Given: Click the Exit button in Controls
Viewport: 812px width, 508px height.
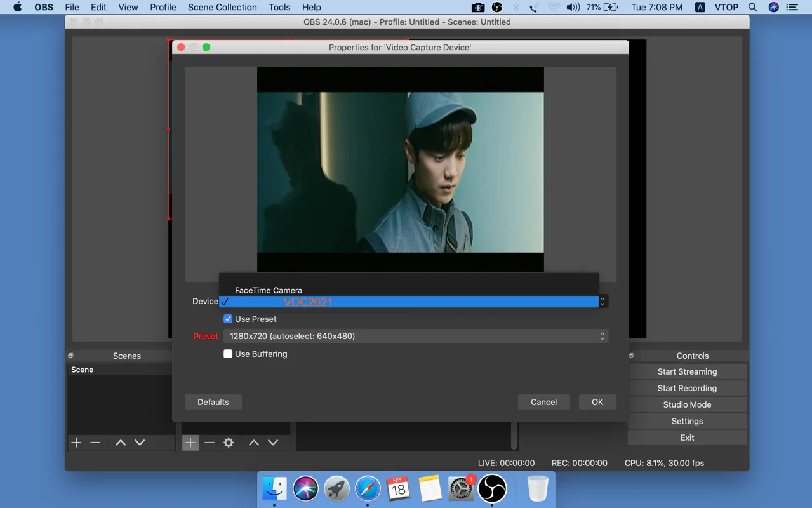Looking at the screenshot, I should pyautogui.click(x=687, y=438).
